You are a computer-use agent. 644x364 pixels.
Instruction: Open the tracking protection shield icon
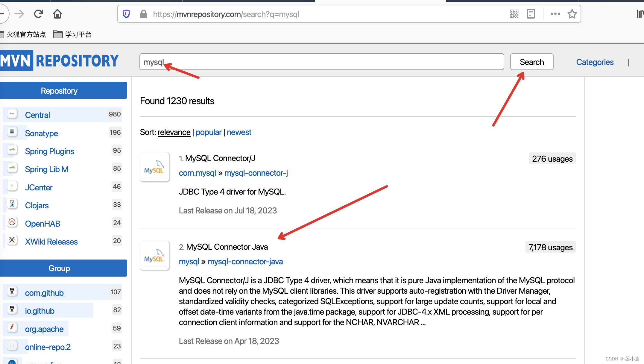coord(126,14)
